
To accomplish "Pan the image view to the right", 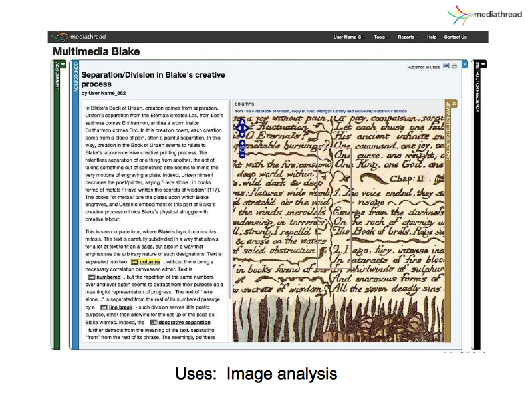I will point(247,128).
